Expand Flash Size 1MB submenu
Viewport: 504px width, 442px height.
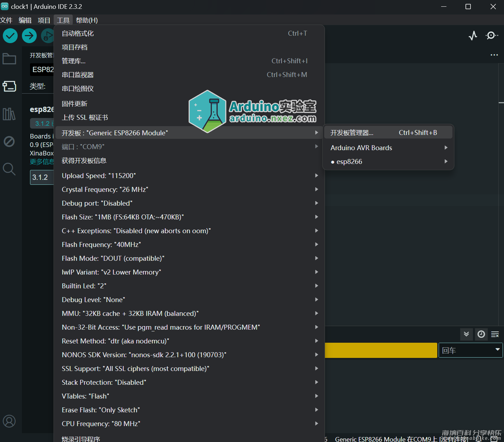click(x=189, y=217)
